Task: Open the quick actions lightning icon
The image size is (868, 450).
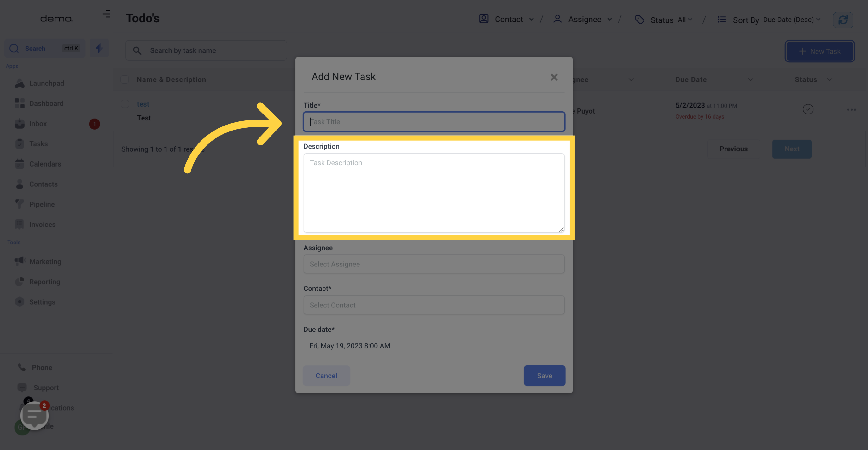Action: (99, 48)
